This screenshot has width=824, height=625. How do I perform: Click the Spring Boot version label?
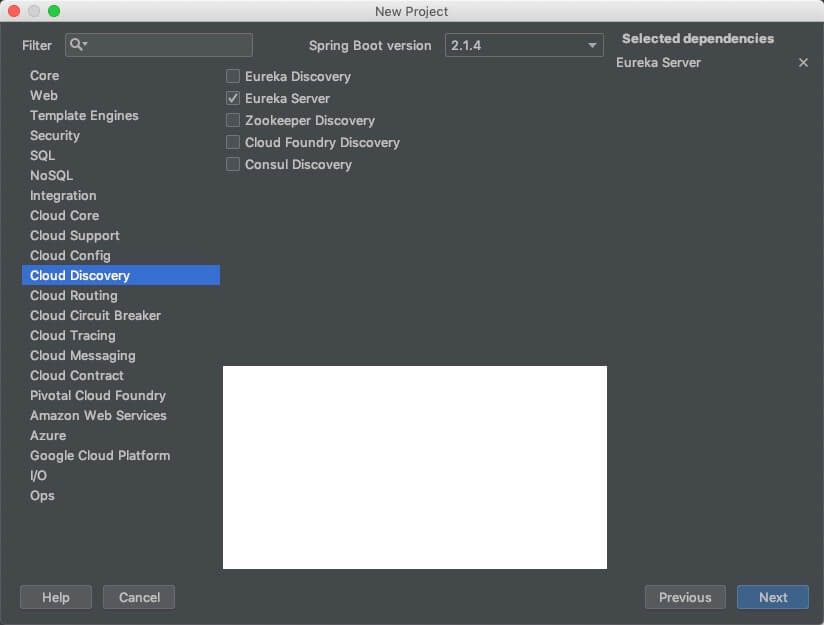370,46
